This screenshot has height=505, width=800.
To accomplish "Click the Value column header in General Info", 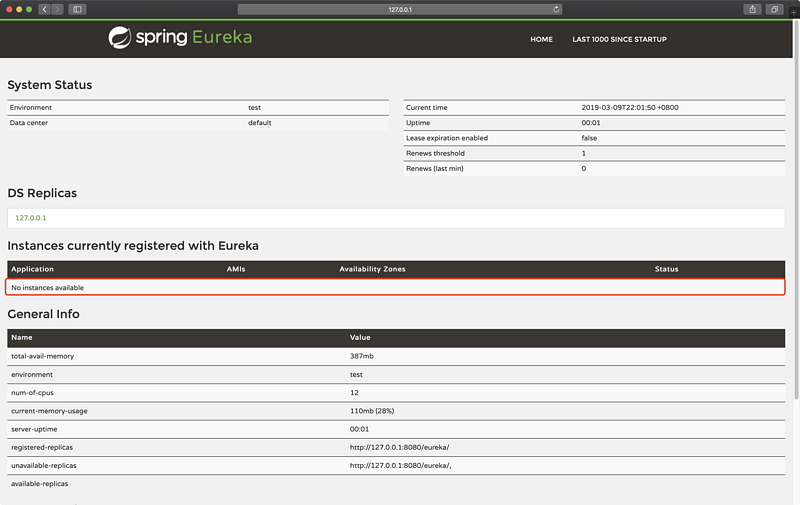I will 360,337.
